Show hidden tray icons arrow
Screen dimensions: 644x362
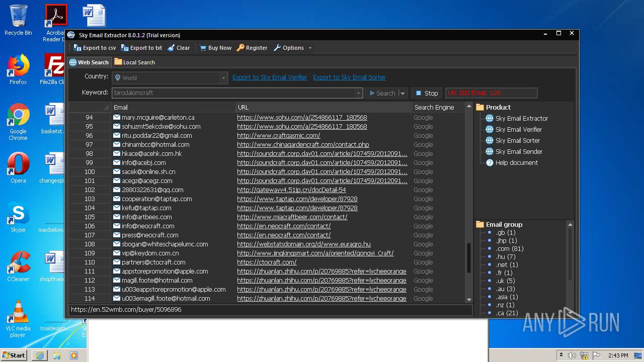pyautogui.click(x=561, y=355)
